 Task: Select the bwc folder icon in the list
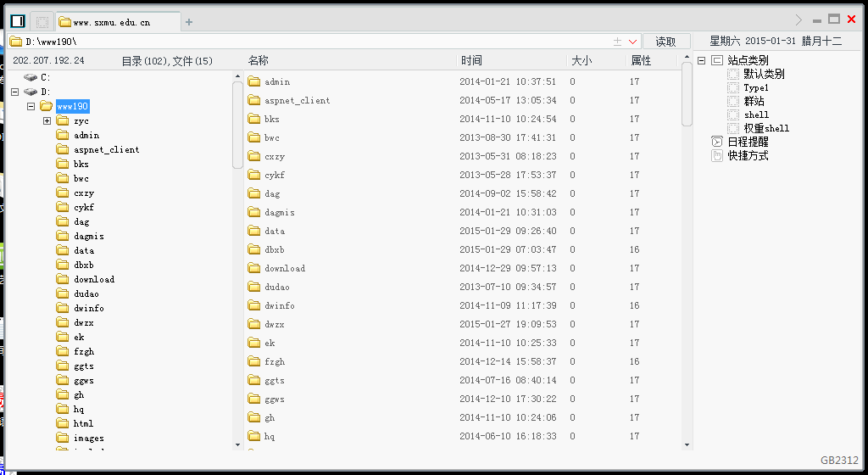(x=254, y=137)
